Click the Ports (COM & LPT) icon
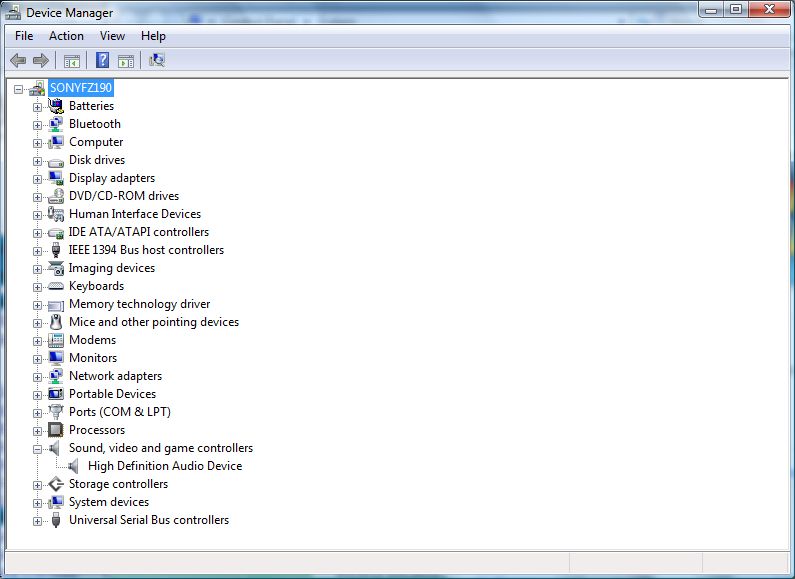The image size is (795, 579). click(56, 412)
